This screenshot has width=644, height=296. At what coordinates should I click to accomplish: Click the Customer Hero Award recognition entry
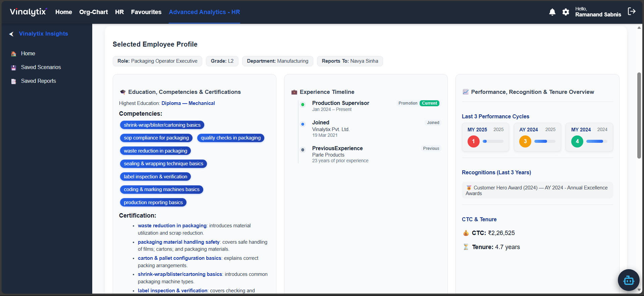pos(537,190)
